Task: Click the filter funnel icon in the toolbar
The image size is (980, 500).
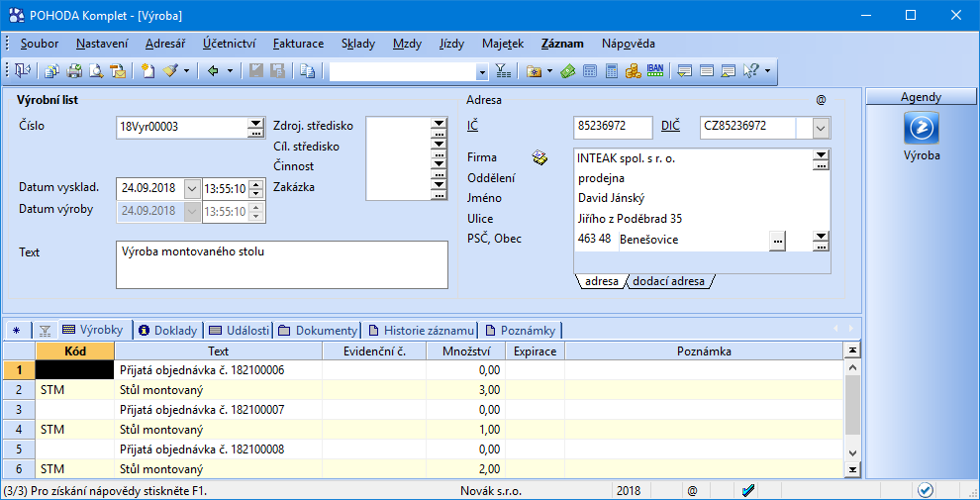Action: click(503, 71)
